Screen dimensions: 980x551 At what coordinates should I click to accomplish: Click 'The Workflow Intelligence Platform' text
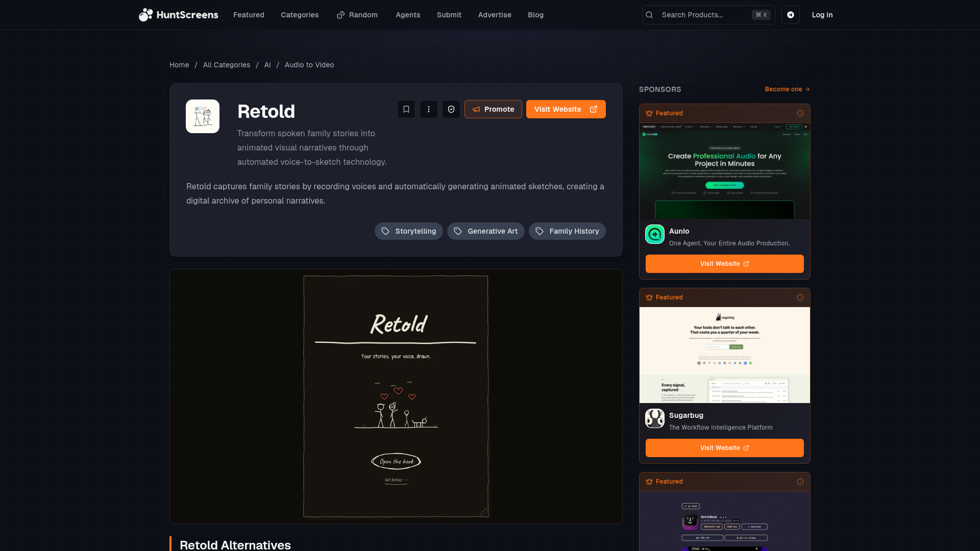[x=721, y=428]
